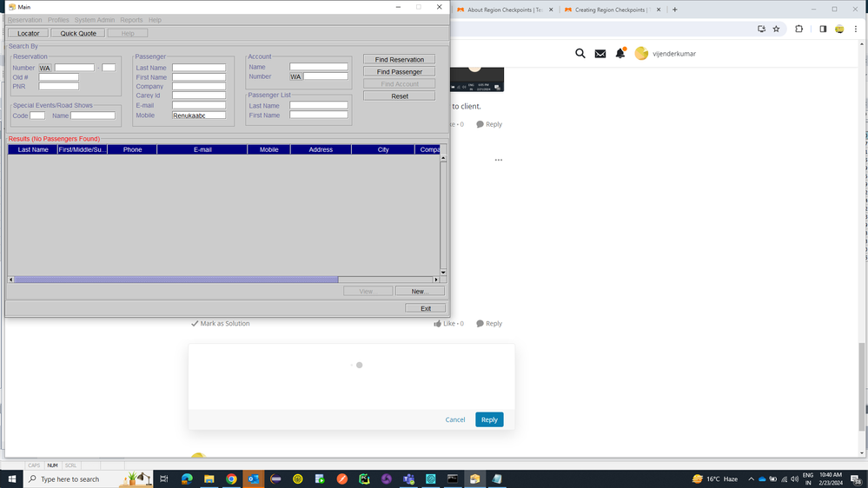
Task: Click the Carey Id input field
Action: tap(199, 96)
